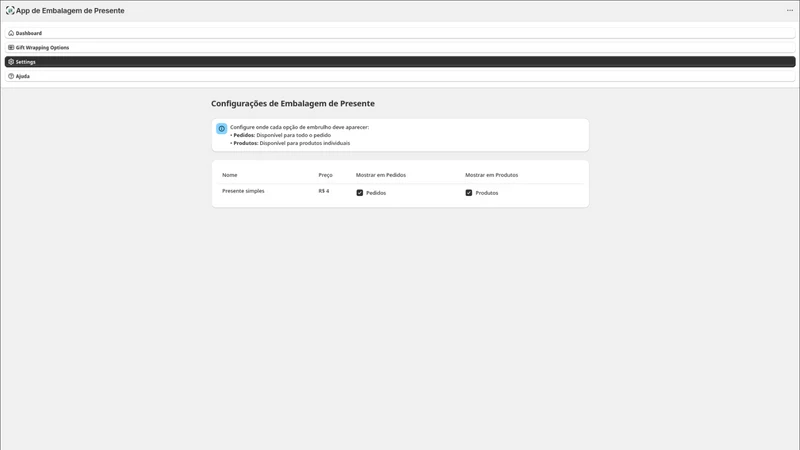Uncheck the Pedidos checkbox for Presente simples
Screen dimensions: 800x450
[360, 193]
